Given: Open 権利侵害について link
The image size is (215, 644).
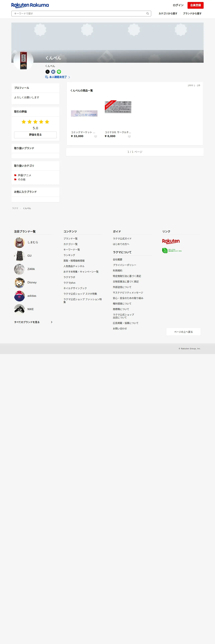Looking at the screenshot, I should (122, 303).
